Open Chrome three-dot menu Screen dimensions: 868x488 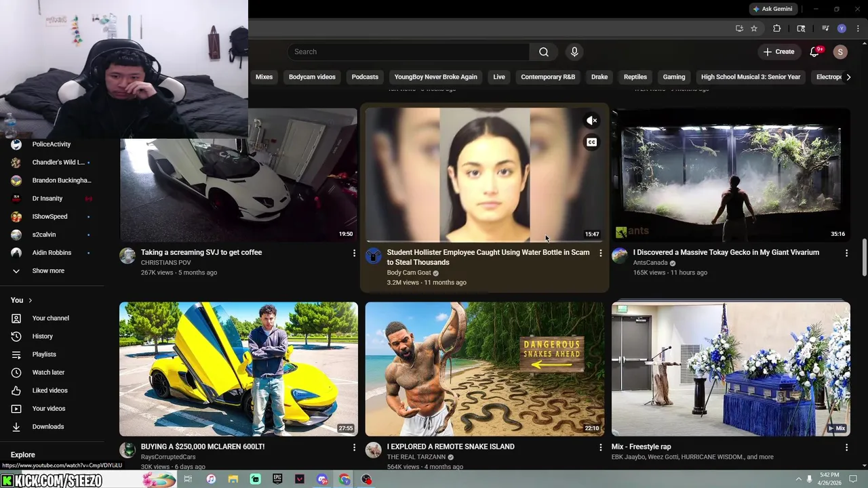click(x=858, y=28)
